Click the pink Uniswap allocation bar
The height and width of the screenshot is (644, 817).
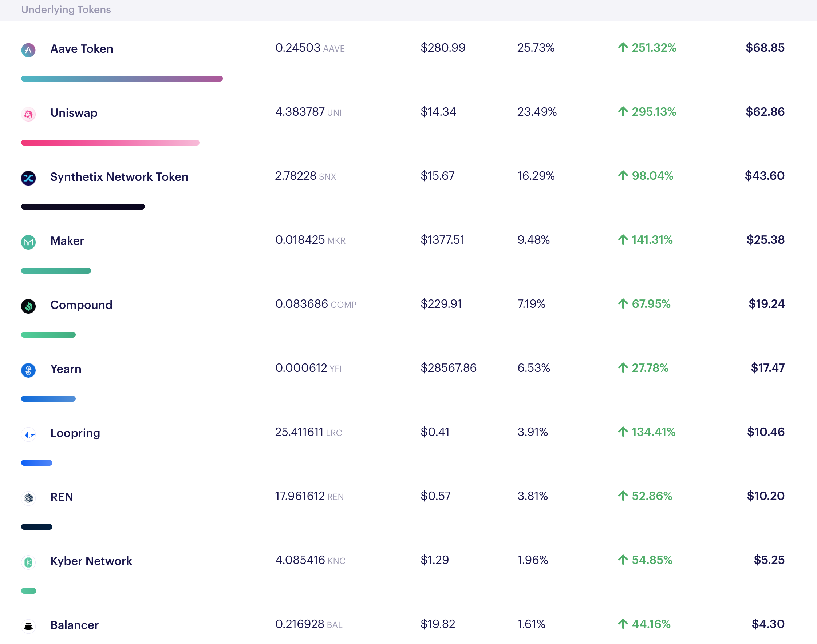(x=110, y=143)
